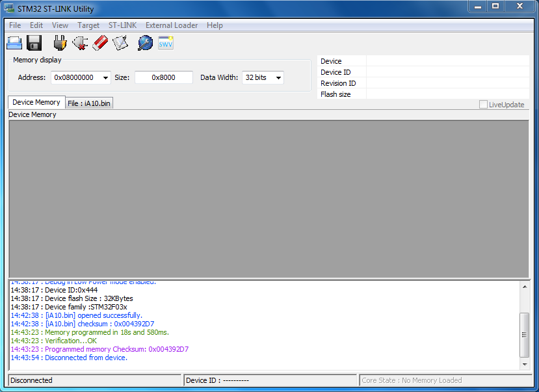Open the Target menu
This screenshot has width=539, height=392.
click(88, 25)
